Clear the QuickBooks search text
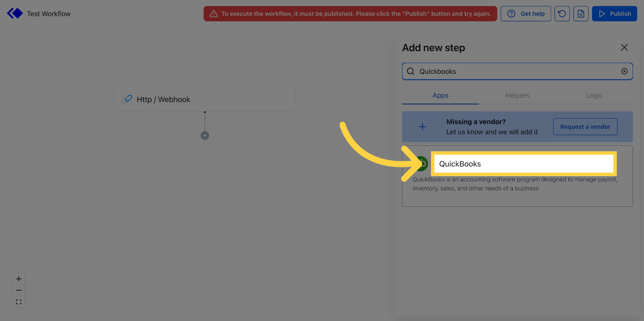This screenshot has height=321, width=644. (624, 71)
